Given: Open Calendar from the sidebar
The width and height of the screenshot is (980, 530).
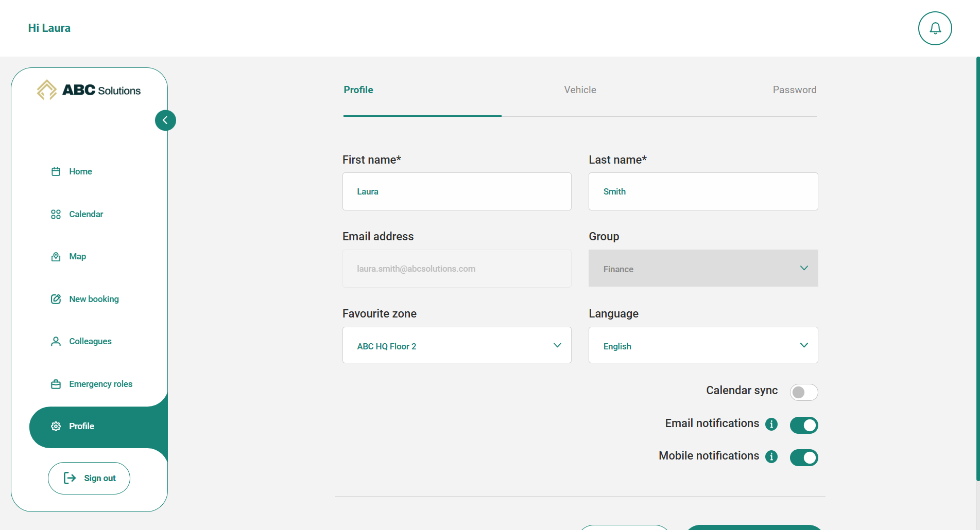Looking at the screenshot, I should click(x=86, y=214).
